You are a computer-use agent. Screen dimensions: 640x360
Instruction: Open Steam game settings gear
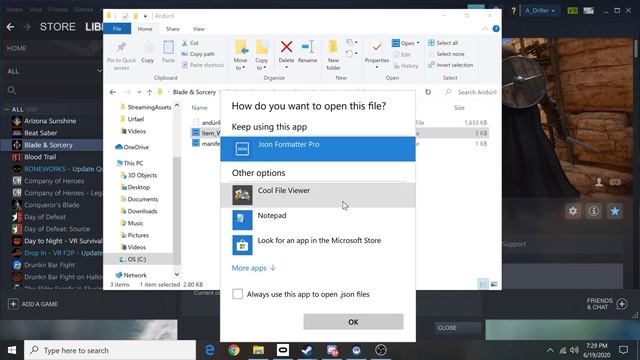tap(573, 211)
